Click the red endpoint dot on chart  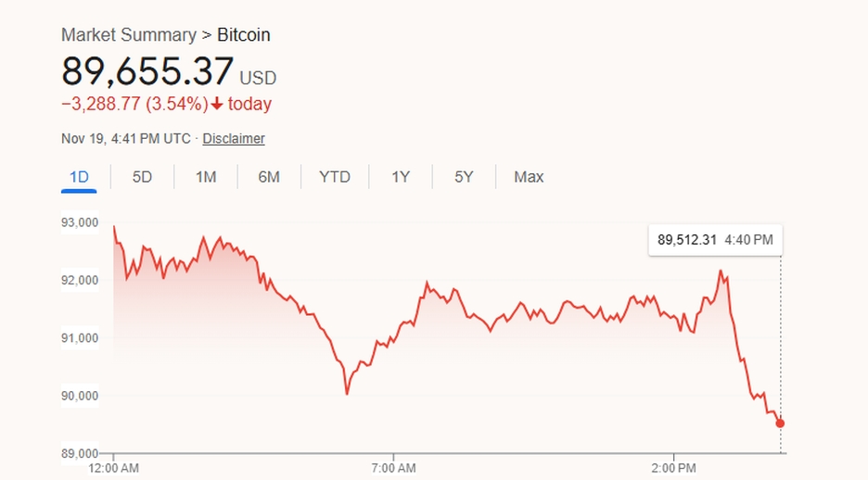click(x=780, y=423)
